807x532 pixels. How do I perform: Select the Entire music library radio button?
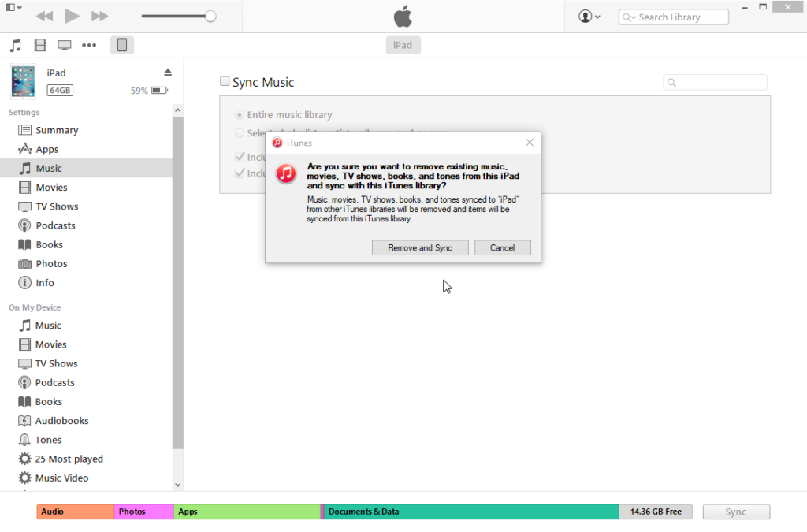click(240, 114)
